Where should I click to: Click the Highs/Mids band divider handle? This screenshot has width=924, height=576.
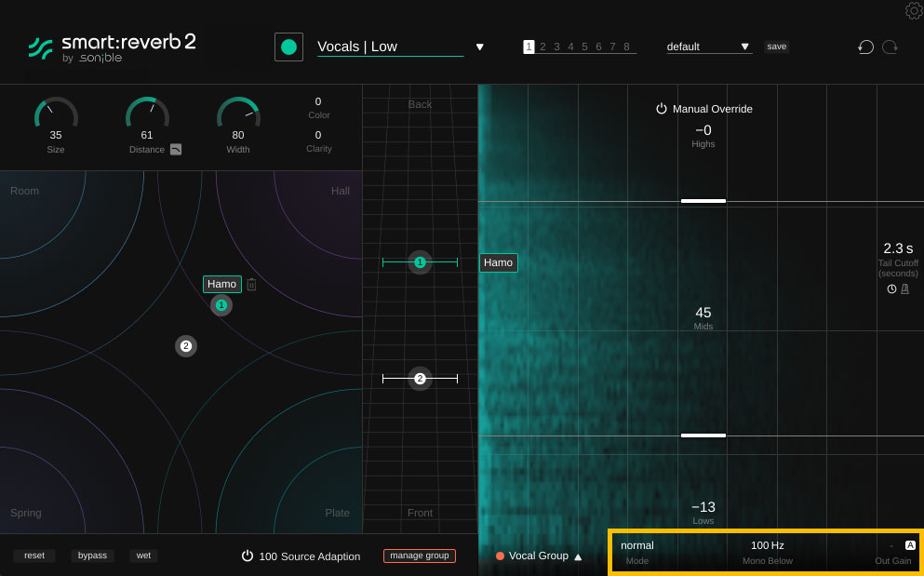coord(703,201)
